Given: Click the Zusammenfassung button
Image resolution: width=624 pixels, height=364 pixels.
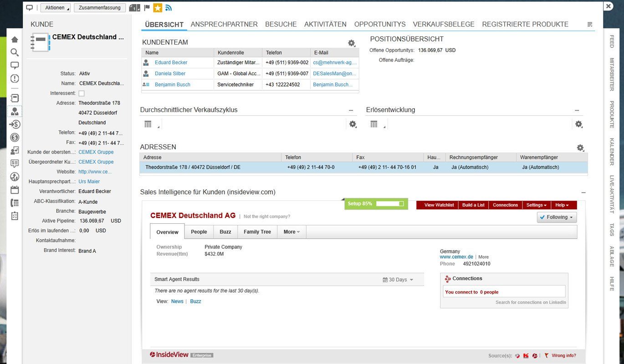Looking at the screenshot, I should point(101,8).
